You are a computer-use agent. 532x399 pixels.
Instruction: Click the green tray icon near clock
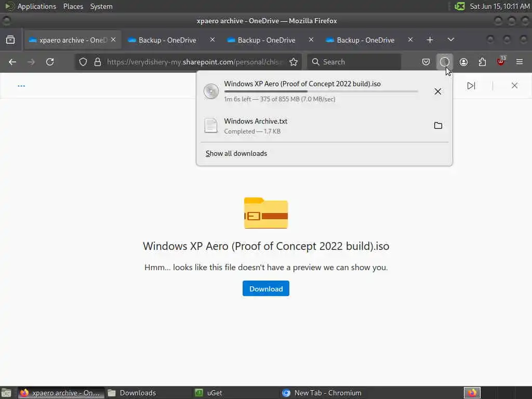(460, 6)
